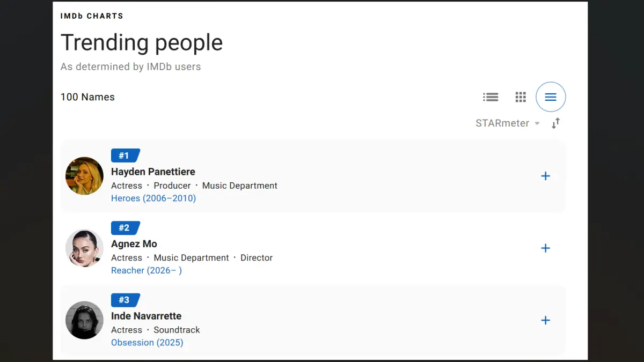The width and height of the screenshot is (644, 362).
Task: Click 'Soundtrack' under Inde Navarrette
Action: (177, 330)
